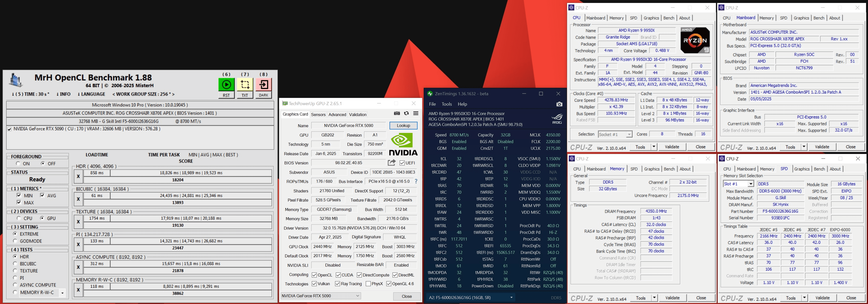Open Socket #1 selection dropdown in CPU-Z

click(x=629, y=134)
